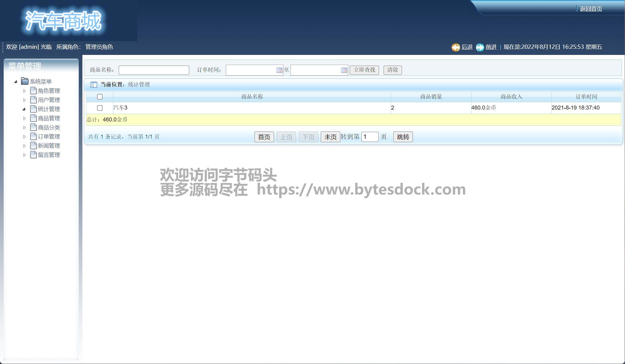This screenshot has height=364, width=625.
Task: Select 留言管理 menu item
Action: tap(49, 155)
